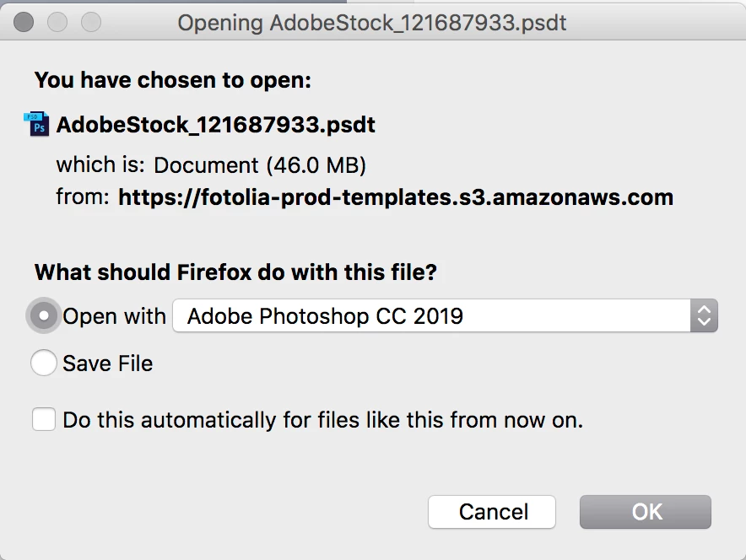Click the "You have chosen to open:" heading
This screenshot has height=560, width=746.
173,81
